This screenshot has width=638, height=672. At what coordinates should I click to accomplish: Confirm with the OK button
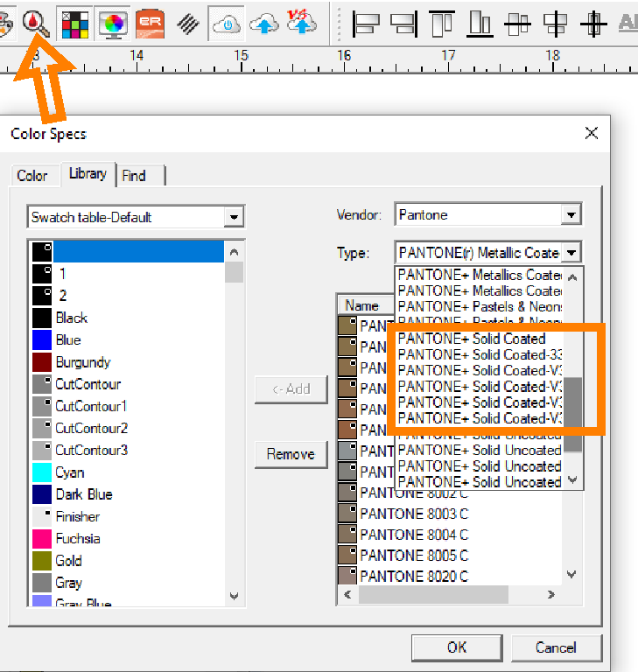[x=457, y=647]
